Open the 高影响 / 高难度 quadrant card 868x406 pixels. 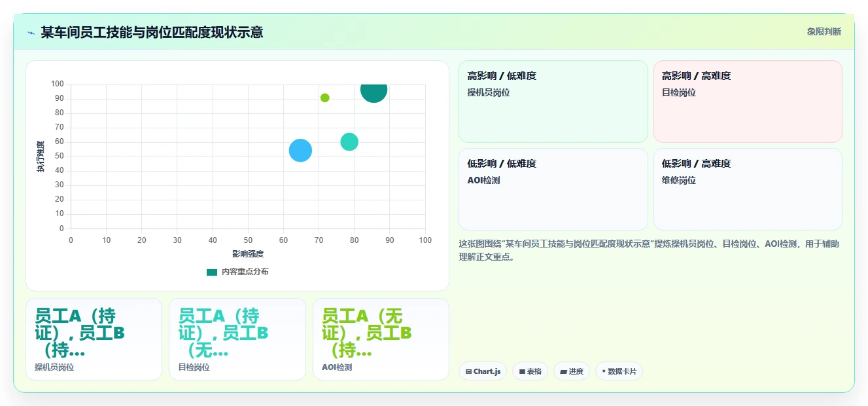[748, 101]
